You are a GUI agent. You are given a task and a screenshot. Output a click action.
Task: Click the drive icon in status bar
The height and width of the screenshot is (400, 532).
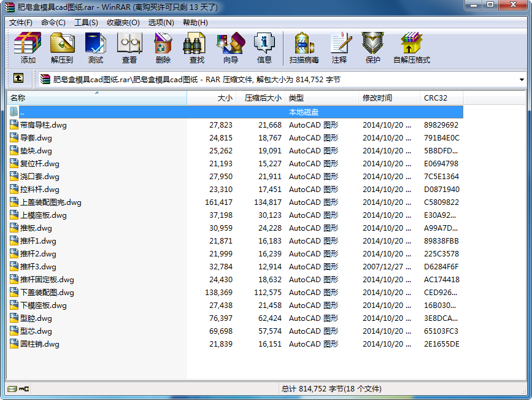[12, 389]
